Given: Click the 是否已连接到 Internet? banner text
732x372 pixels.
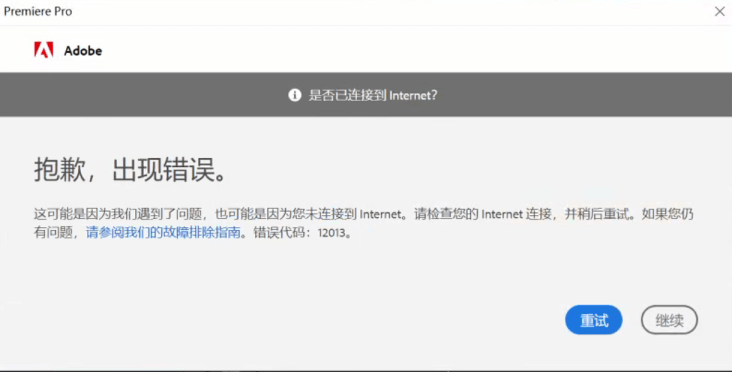Looking at the screenshot, I should click(x=373, y=95).
